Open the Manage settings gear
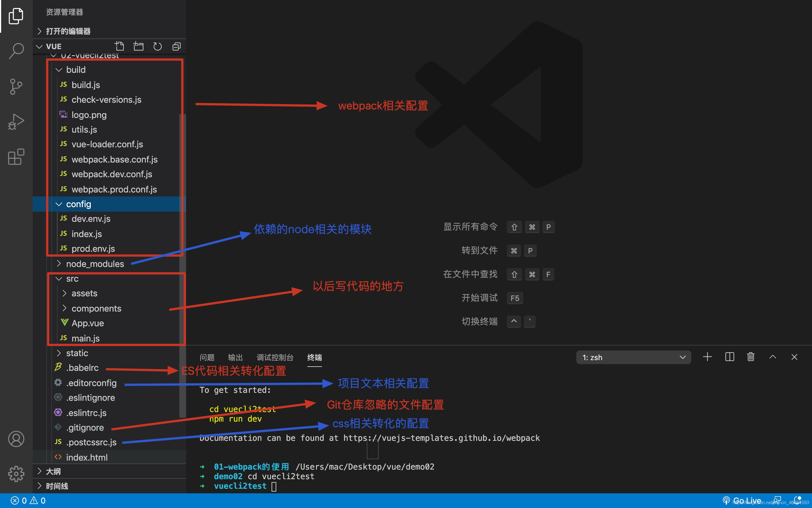This screenshot has width=812, height=508. point(16,474)
